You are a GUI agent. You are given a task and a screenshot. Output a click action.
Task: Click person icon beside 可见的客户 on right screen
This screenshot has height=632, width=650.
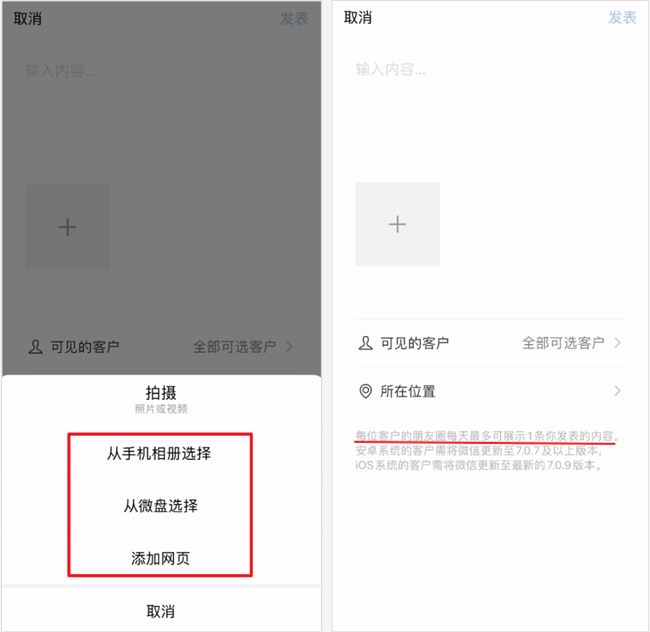coord(365,343)
